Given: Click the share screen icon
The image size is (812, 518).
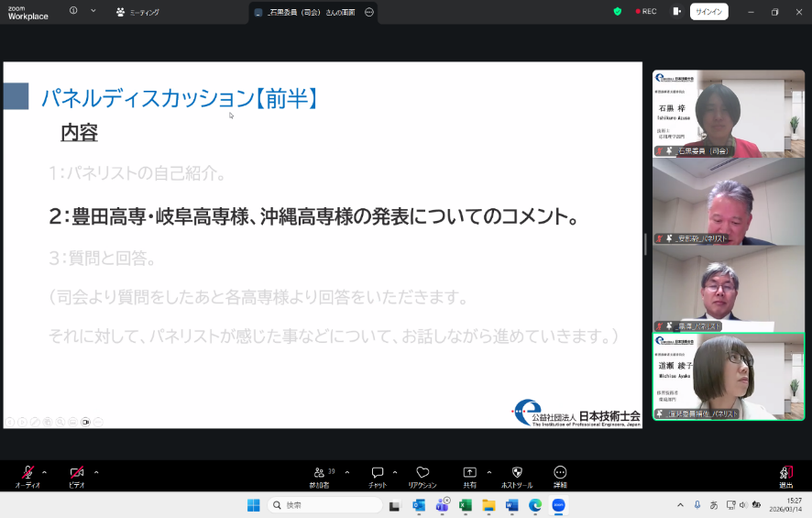Looking at the screenshot, I should pyautogui.click(x=469, y=475).
